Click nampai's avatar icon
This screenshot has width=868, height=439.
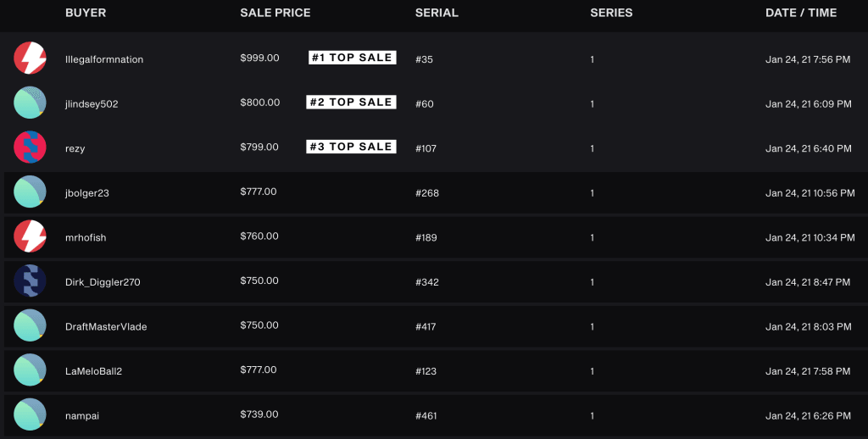pos(30,414)
